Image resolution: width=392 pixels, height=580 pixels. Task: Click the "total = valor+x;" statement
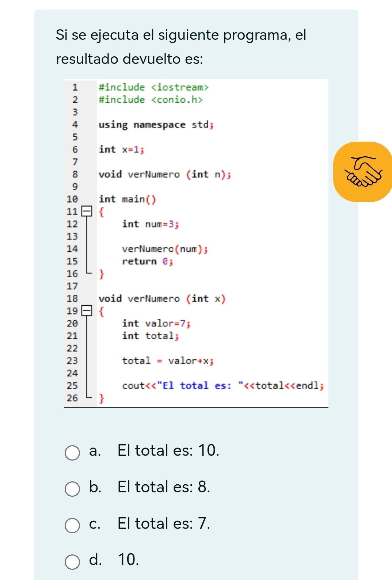(168, 361)
